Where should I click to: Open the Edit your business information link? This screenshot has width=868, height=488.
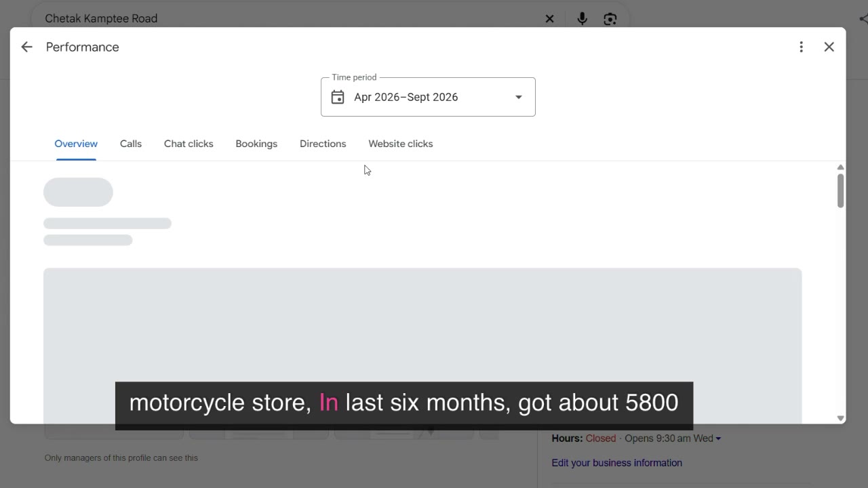click(617, 463)
